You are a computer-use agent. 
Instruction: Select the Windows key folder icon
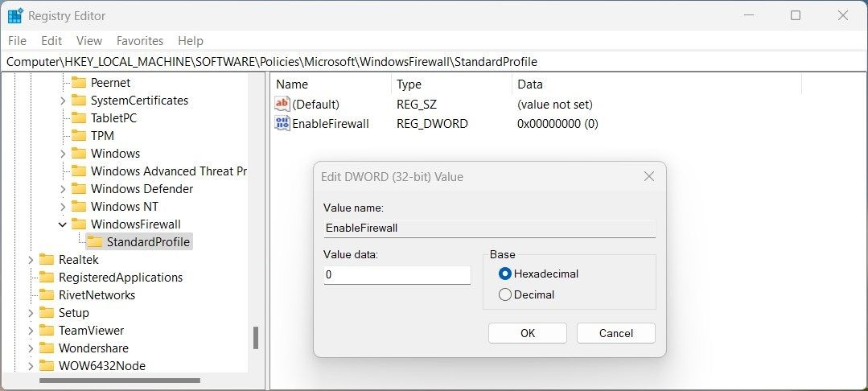point(79,154)
